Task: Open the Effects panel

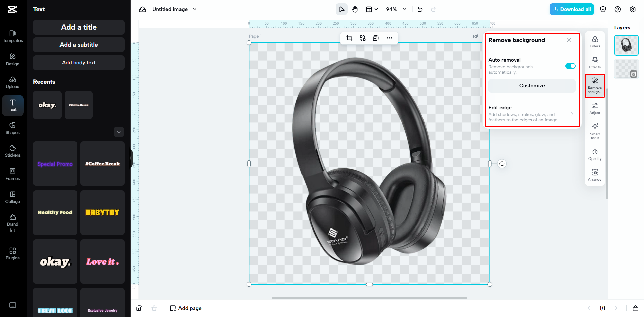Action: [x=594, y=63]
